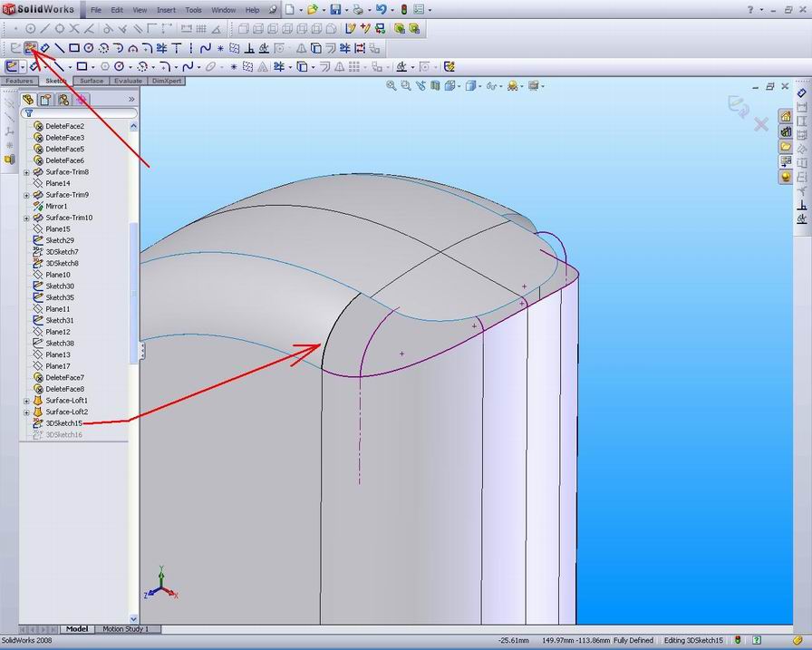Click Zoom to Fit in the heads-up toolbar
Screen dimensions: 812x650
click(389, 86)
